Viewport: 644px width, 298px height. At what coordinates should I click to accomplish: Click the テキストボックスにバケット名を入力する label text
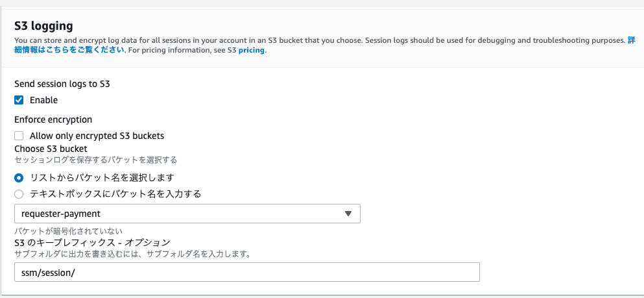click(x=115, y=194)
